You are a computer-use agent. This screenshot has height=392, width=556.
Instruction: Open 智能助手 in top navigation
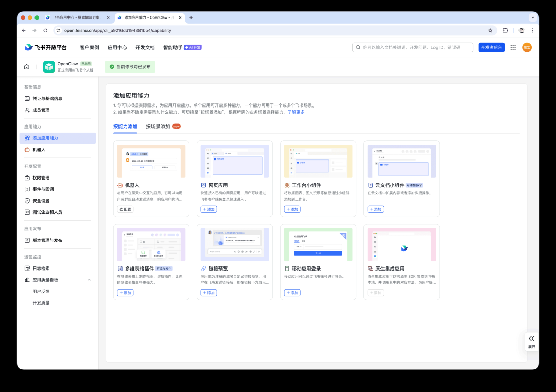click(x=172, y=47)
